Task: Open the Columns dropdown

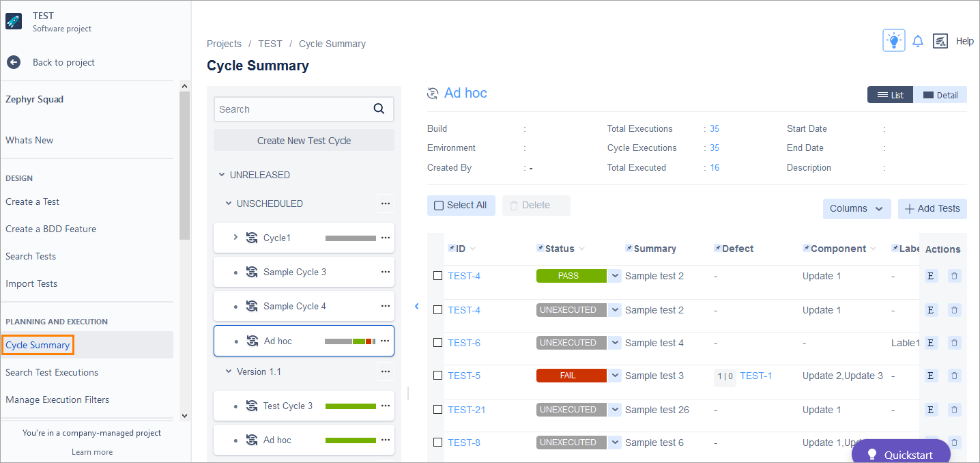Action: coord(856,209)
